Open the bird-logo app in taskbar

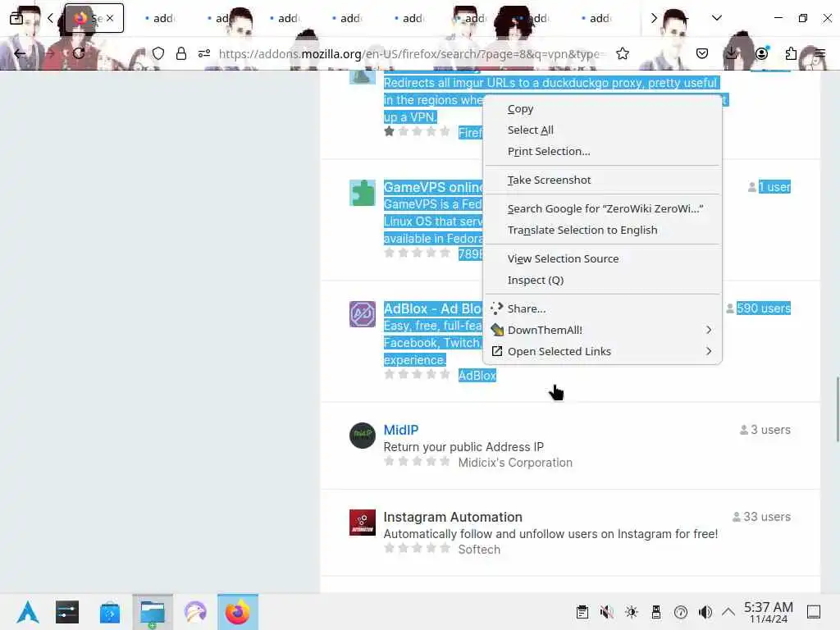click(195, 612)
